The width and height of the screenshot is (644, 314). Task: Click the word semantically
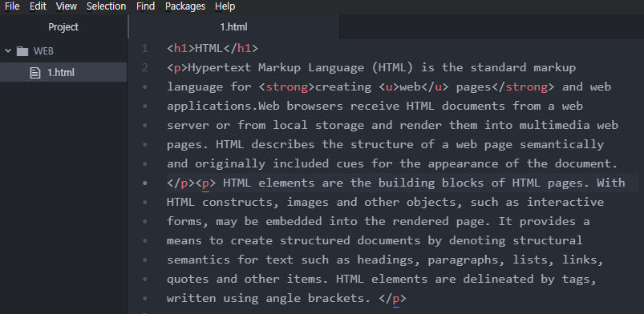562,144
